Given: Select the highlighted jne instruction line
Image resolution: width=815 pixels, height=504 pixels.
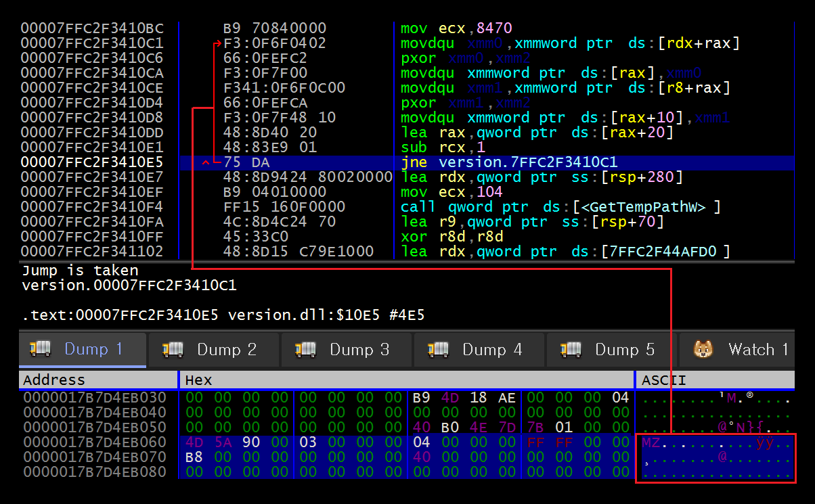Looking at the screenshot, I should (474, 162).
